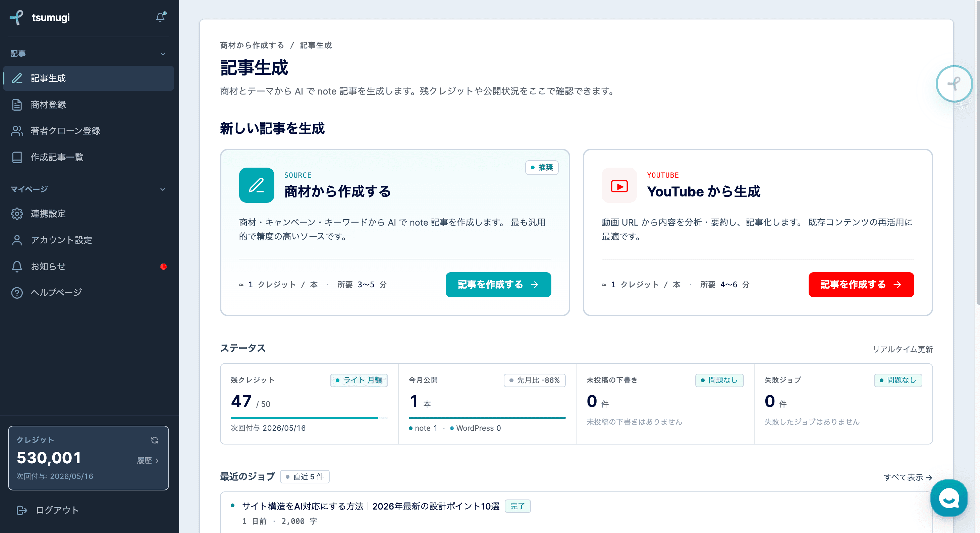Click the 530,001 credit value
Viewport: 980px width, 533px height.
(49, 458)
